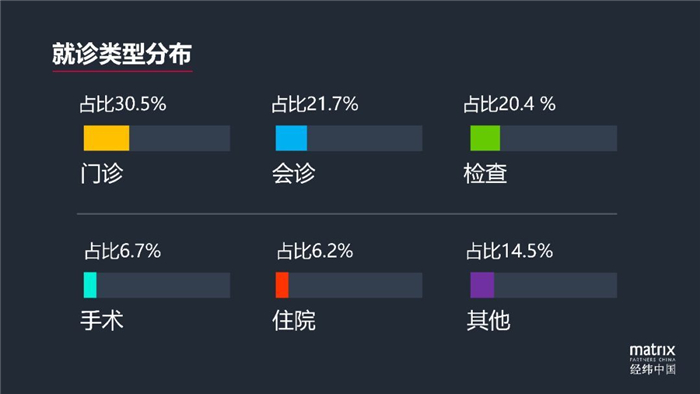This screenshot has height=394, width=700.
Task: Select the yellow 门诊 bar segment
Action: (x=106, y=138)
